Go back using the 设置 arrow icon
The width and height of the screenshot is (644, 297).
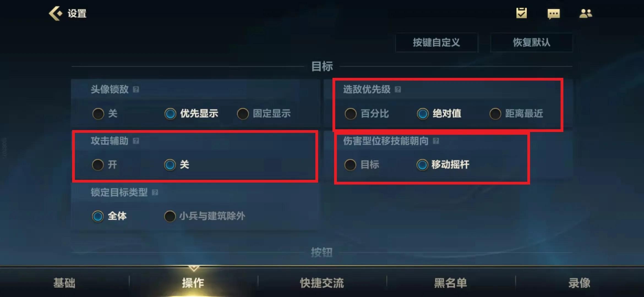coord(56,13)
